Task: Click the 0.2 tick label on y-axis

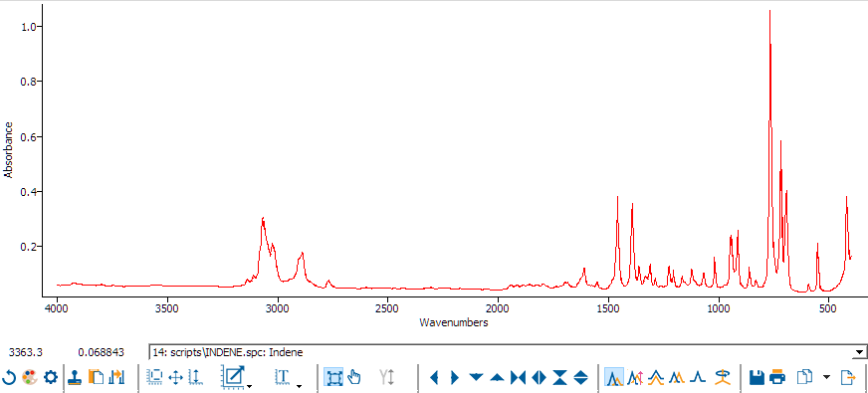Action: point(29,247)
